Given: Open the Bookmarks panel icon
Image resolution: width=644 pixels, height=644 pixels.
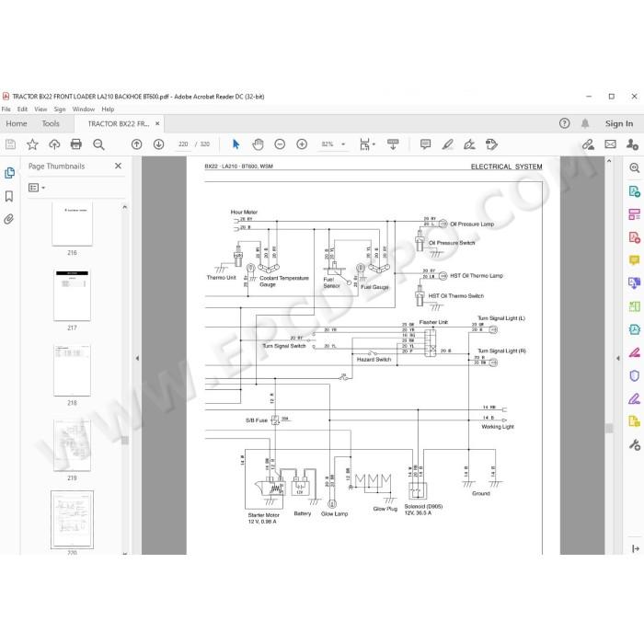Looking at the screenshot, I should coord(9,196).
